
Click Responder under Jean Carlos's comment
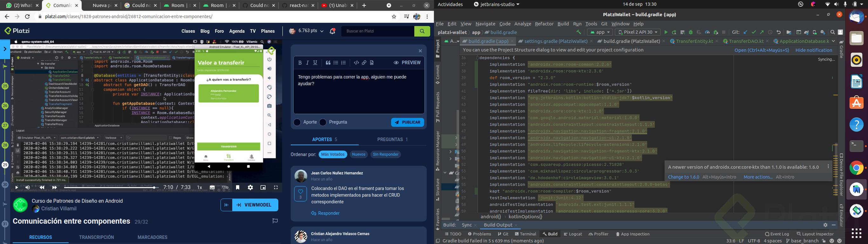[325, 213]
